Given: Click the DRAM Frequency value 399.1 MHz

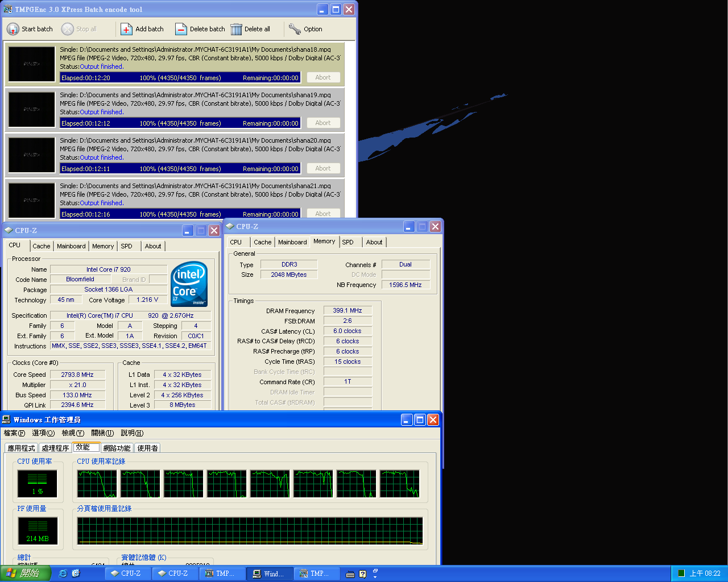Looking at the screenshot, I should click(348, 310).
